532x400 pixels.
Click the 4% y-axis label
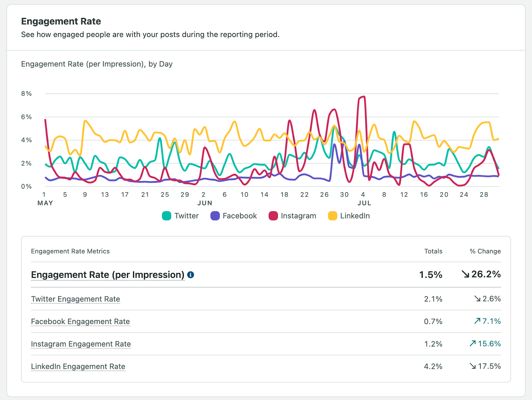click(x=27, y=140)
